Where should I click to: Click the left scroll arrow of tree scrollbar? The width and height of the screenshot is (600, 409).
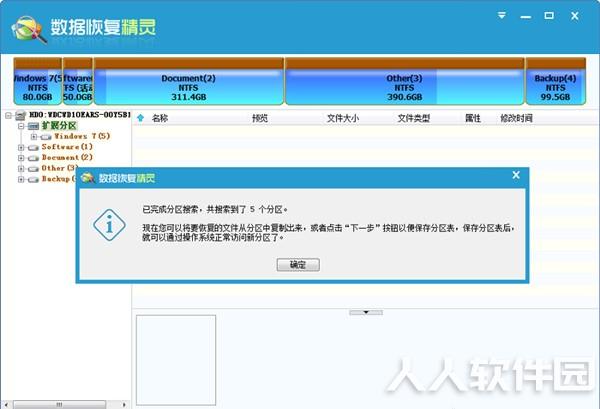point(6,404)
